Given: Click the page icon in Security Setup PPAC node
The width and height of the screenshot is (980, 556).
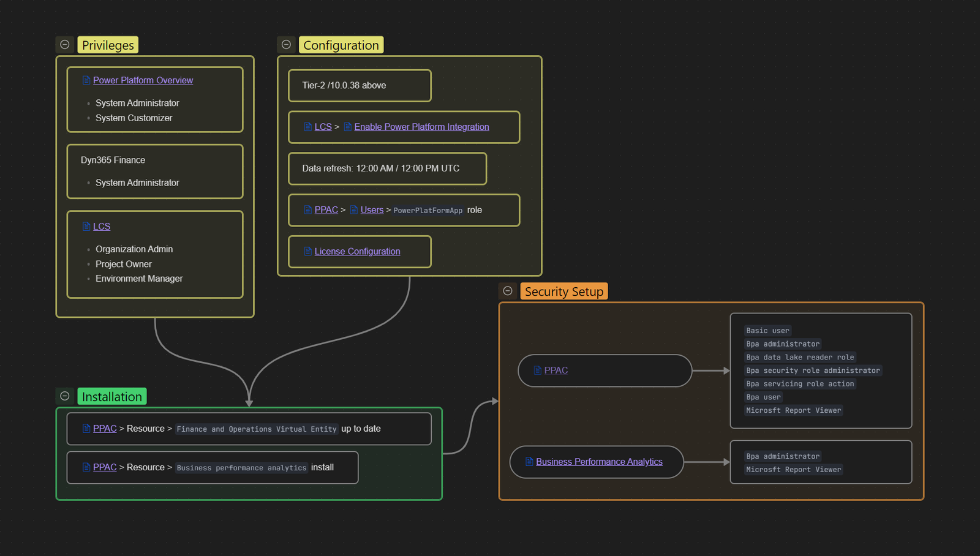Looking at the screenshot, I should point(538,370).
